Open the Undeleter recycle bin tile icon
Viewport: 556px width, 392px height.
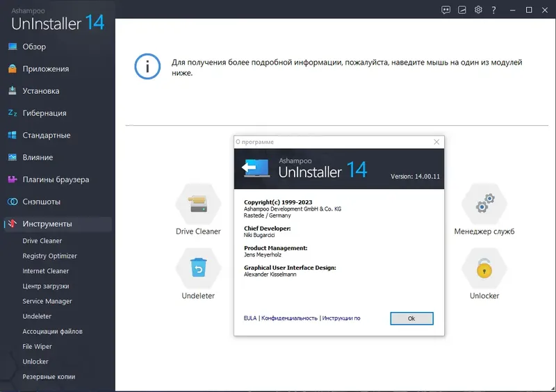pos(198,268)
